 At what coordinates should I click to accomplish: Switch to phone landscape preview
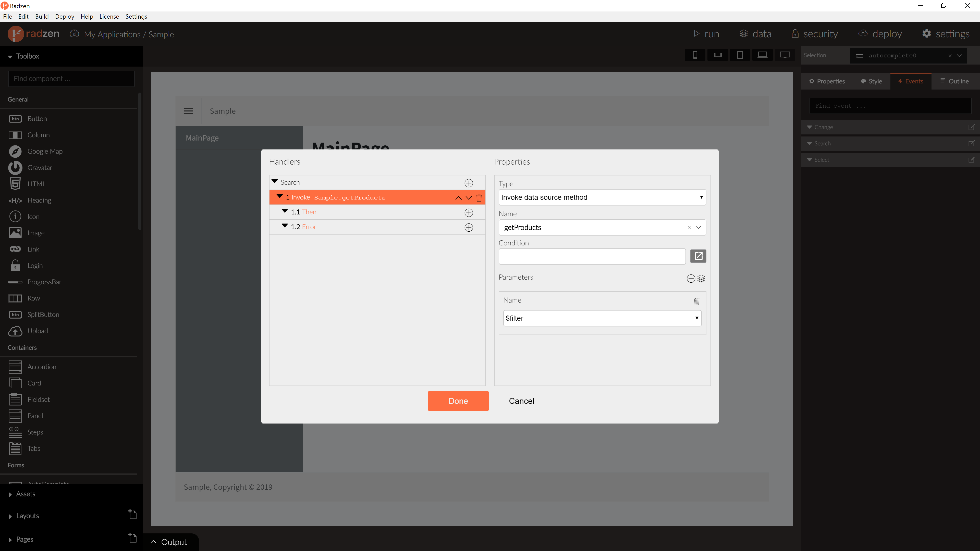point(717,55)
